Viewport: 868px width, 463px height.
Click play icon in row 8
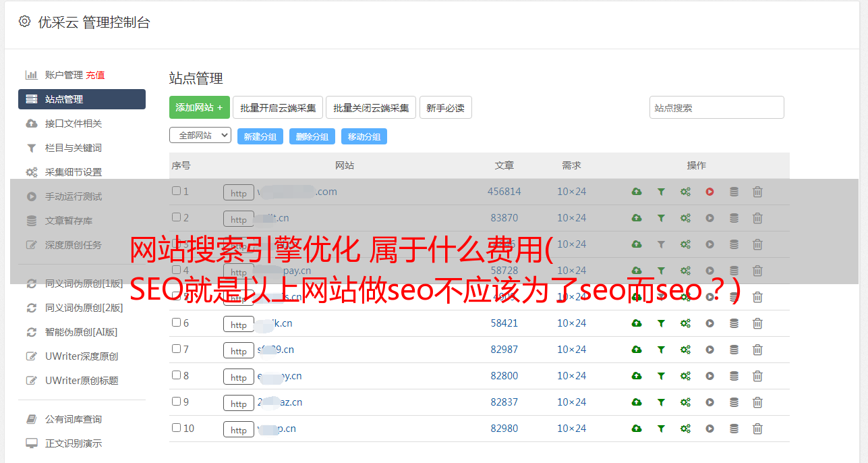click(710, 376)
